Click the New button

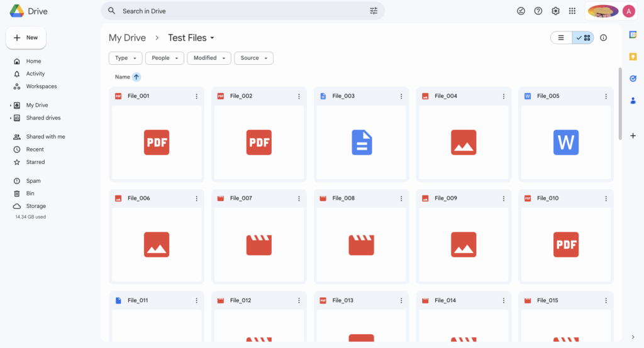pyautogui.click(x=26, y=38)
